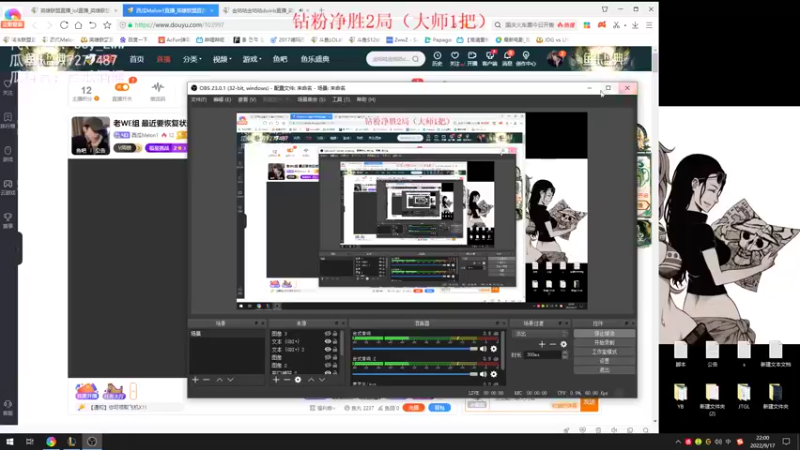Image resolution: width=800 pixels, height=450 pixels.
Task: Move the scene down in OBS Scenes panel
Action: point(231,380)
